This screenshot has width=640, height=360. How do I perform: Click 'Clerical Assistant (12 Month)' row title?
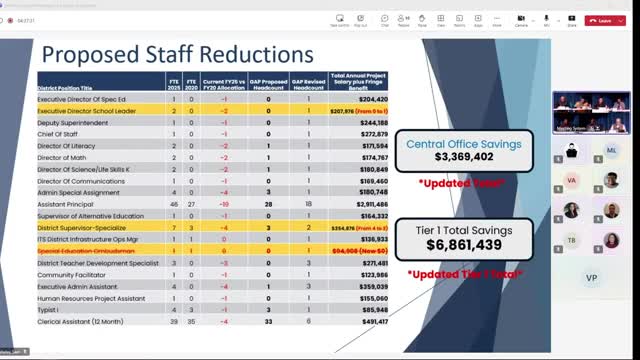[80, 322]
